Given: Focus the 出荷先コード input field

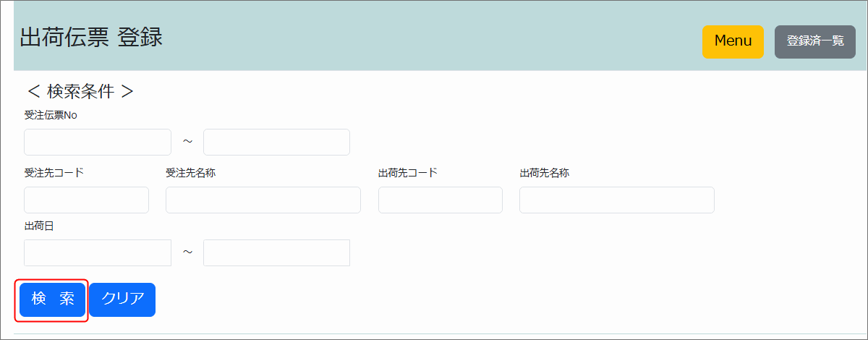Looking at the screenshot, I should 440,200.
